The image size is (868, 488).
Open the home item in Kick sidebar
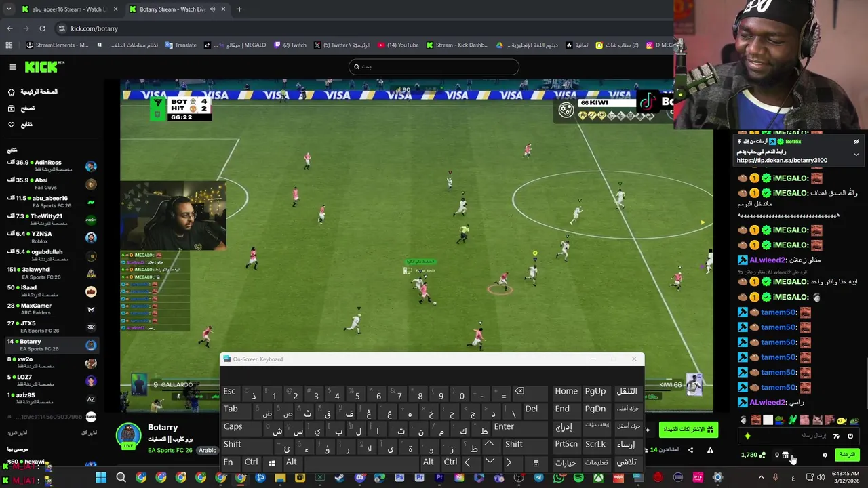(x=33, y=91)
